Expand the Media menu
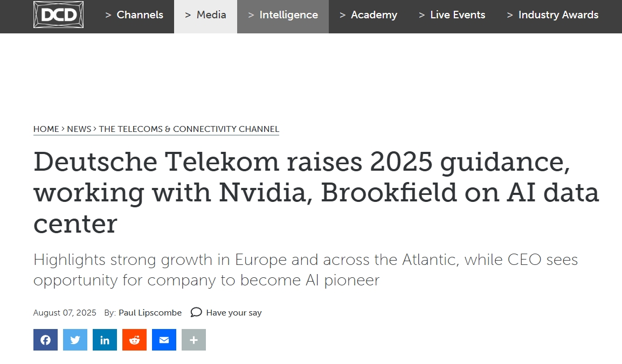The image size is (622, 364). coord(205,15)
